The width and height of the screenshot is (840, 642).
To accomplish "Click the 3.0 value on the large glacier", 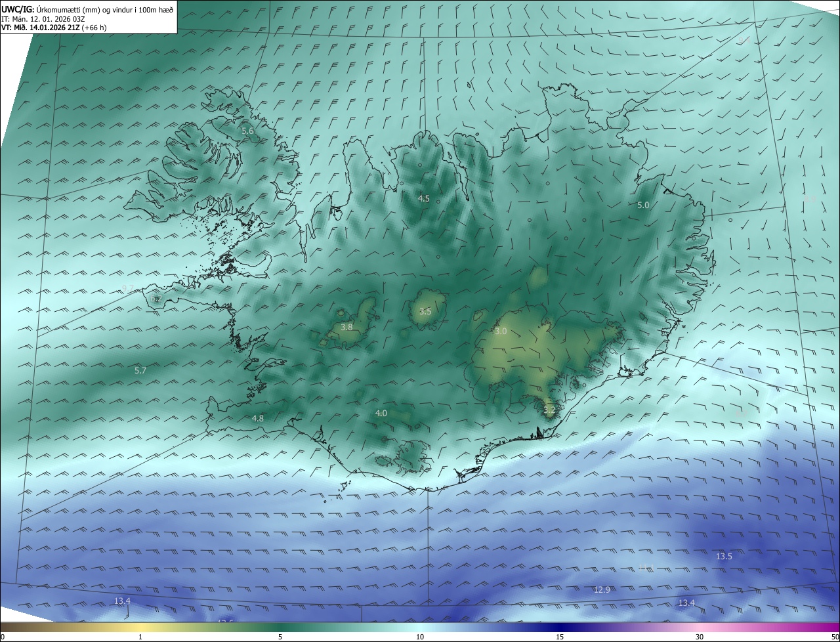I will click(x=501, y=332).
